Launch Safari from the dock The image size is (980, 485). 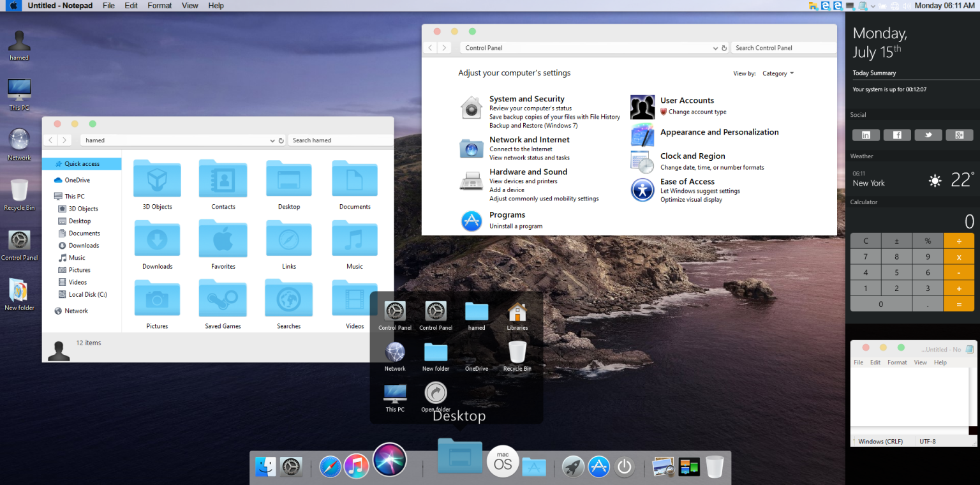pos(330,466)
